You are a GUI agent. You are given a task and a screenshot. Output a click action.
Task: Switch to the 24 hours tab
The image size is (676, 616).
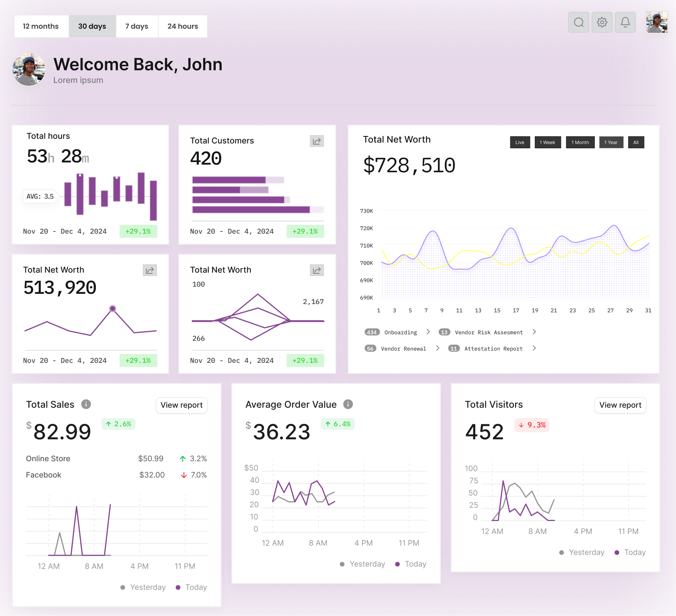pyautogui.click(x=183, y=26)
